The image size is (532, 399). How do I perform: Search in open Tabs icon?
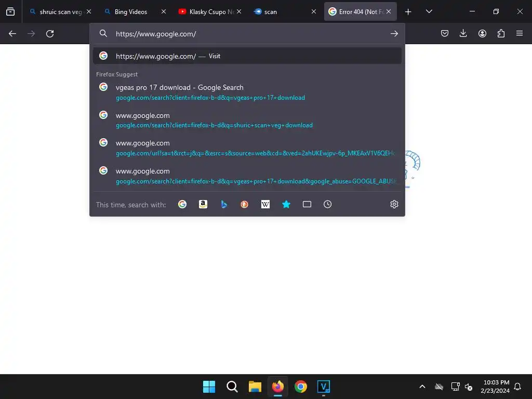click(307, 204)
